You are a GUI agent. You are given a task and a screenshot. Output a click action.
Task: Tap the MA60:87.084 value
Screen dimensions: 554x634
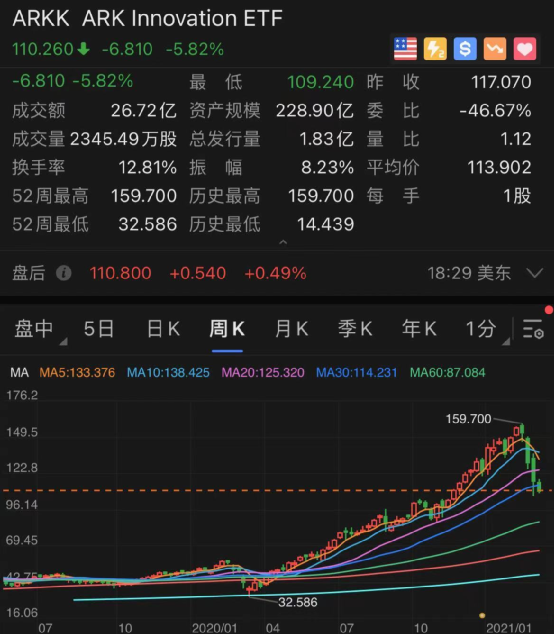[448, 372]
